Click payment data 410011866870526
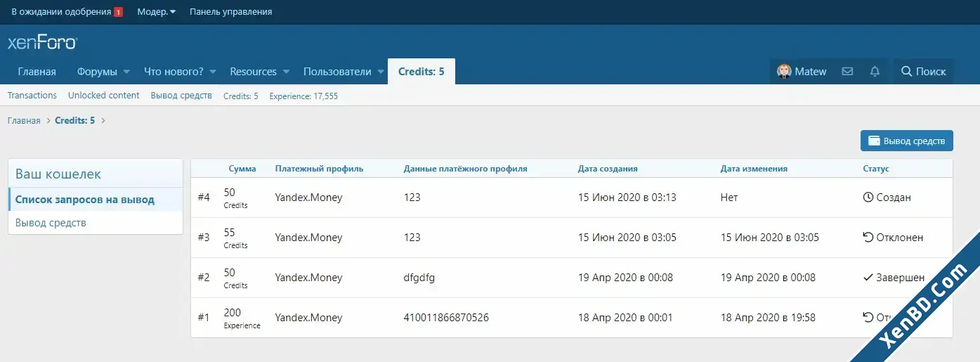This screenshot has width=980, height=362. click(x=446, y=318)
